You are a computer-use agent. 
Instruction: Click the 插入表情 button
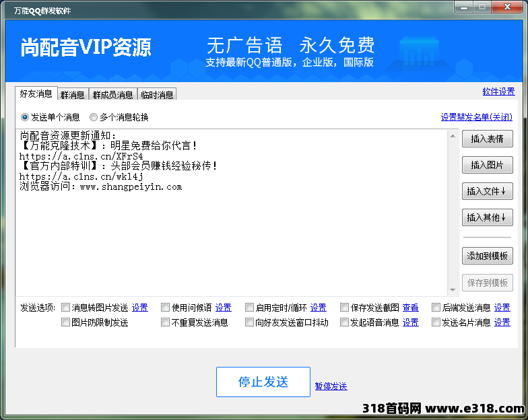488,139
